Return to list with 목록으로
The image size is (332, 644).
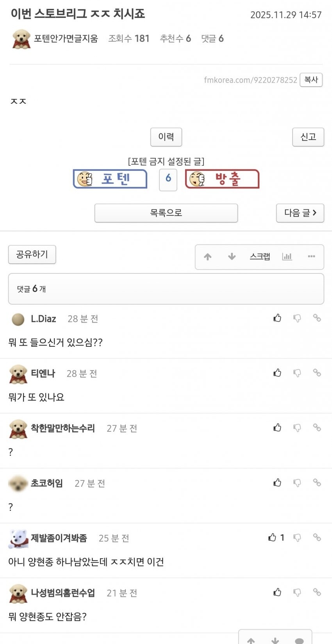click(166, 213)
